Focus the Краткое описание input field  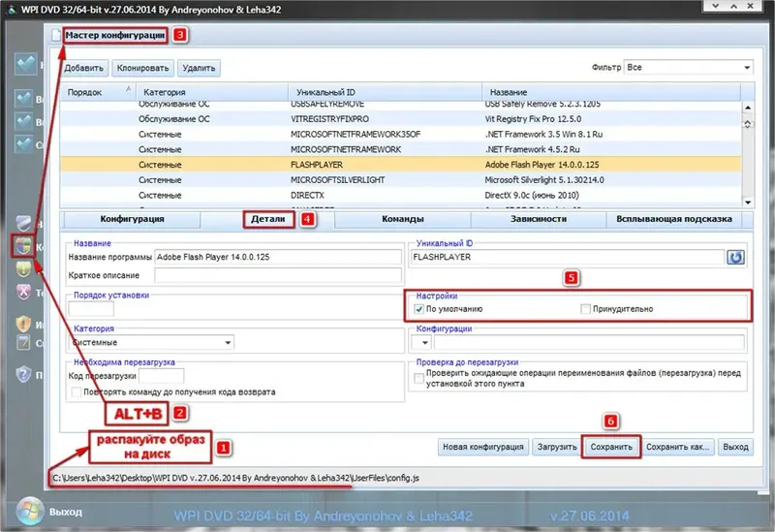click(x=278, y=275)
